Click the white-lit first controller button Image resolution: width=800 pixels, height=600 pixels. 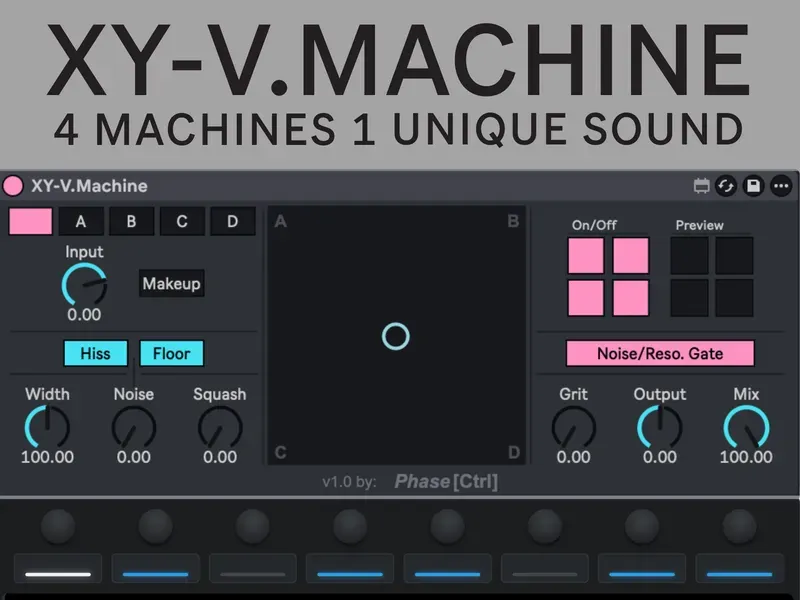pos(58,568)
